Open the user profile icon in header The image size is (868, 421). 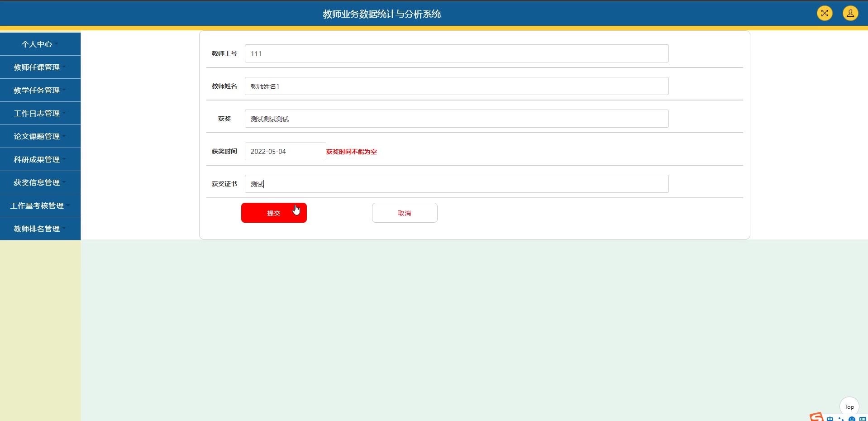point(850,13)
